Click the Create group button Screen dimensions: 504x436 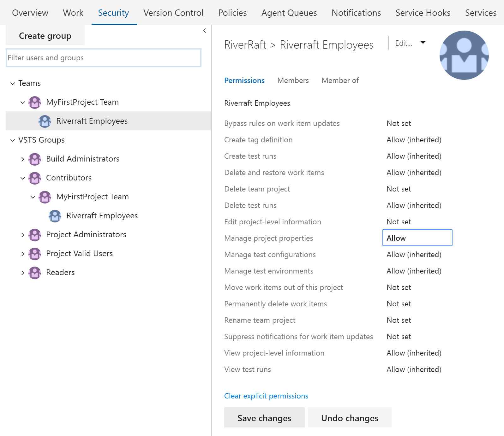[45, 36]
